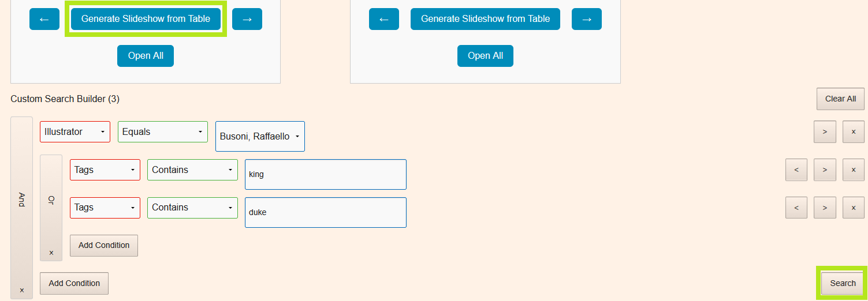Open Contains dropdown for 'duke' row

pyautogui.click(x=192, y=208)
